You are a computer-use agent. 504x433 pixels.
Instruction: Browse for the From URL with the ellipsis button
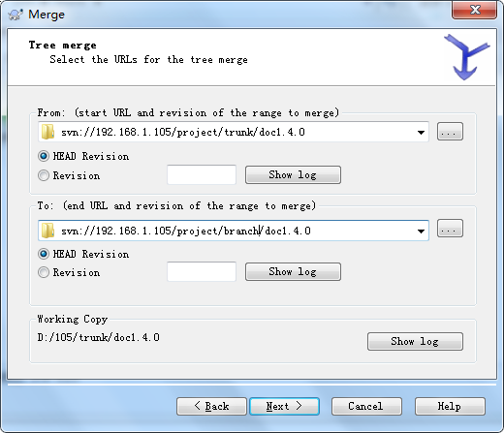click(450, 132)
